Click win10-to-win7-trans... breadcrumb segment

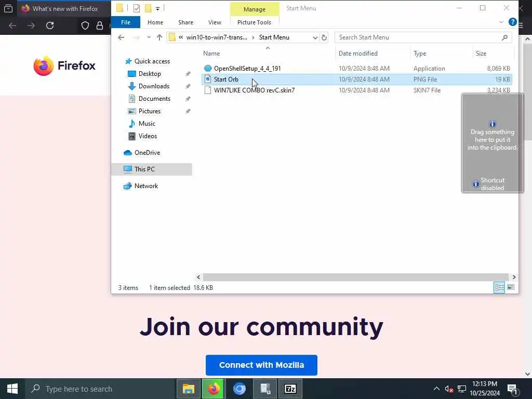point(217,37)
